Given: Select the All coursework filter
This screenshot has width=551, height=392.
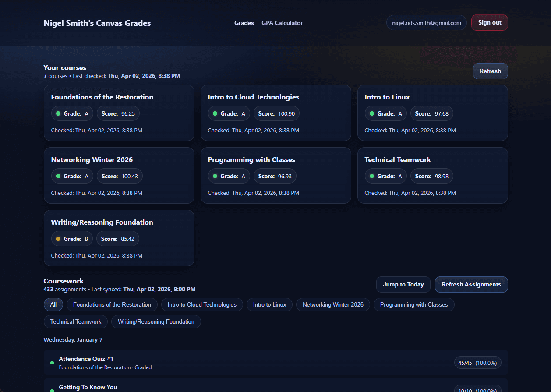Looking at the screenshot, I should click(x=53, y=304).
